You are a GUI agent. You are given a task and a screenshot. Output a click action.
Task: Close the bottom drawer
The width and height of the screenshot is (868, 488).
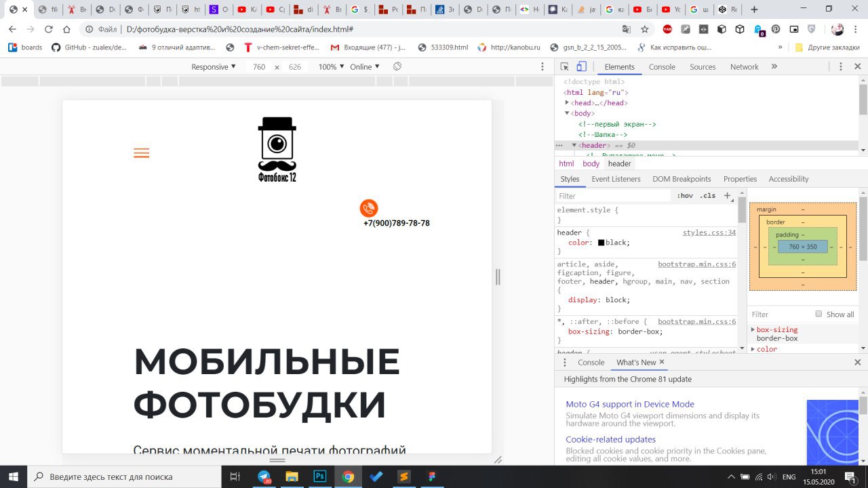point(857,363)
